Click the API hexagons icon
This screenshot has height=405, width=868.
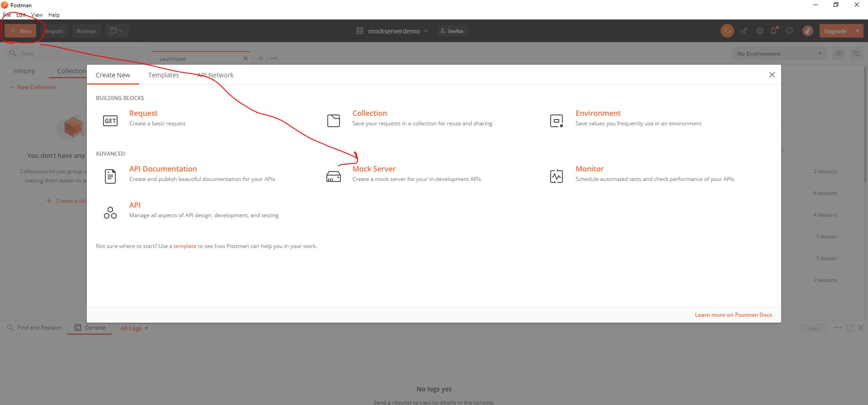pyautogui.click(x=110, y=213)
